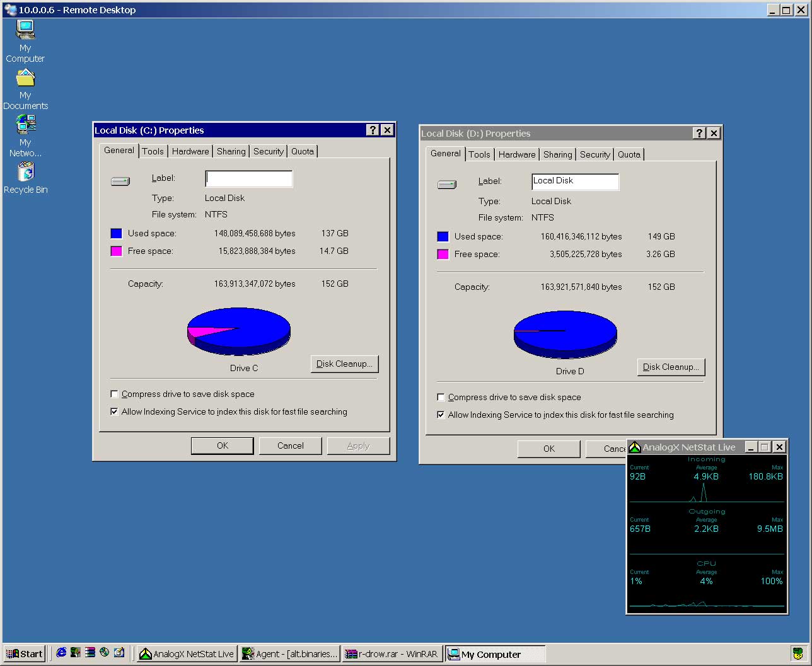Viewport: 812px width, 666px height.
Task: Uncheck Indexing Service option for drive D
Action: click(441, 415)
